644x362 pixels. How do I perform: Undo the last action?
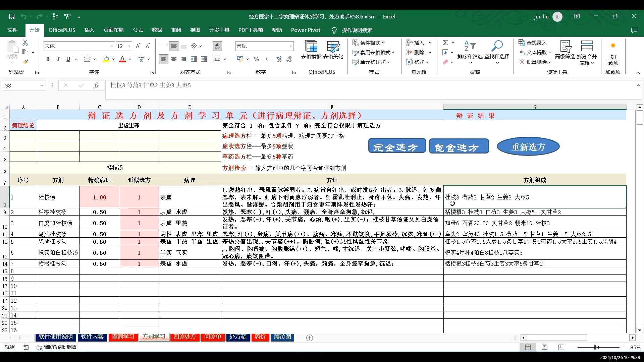pyautogui.click(x=23, y=16)
